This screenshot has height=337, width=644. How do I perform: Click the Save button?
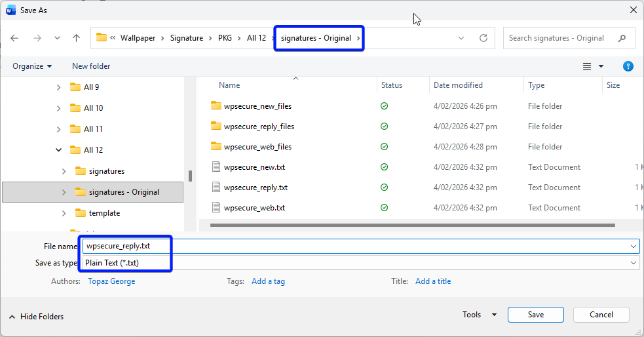click(535, 315)
